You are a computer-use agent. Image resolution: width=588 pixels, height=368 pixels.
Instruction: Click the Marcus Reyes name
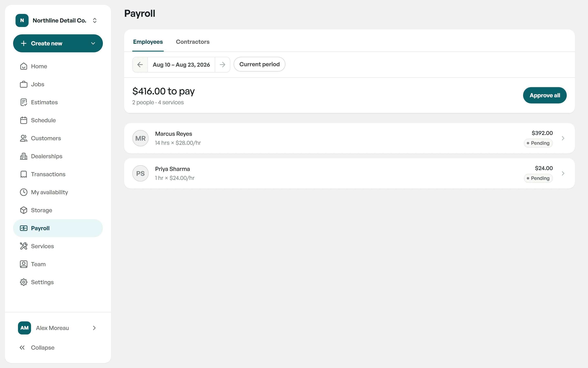(x=174, y=134)
